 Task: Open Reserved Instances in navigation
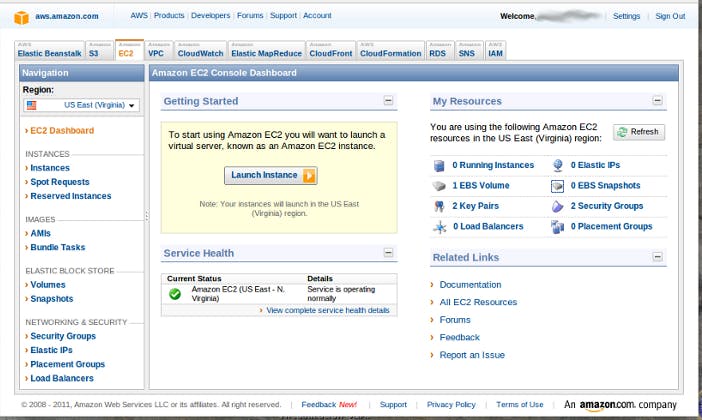click(71, 196)
